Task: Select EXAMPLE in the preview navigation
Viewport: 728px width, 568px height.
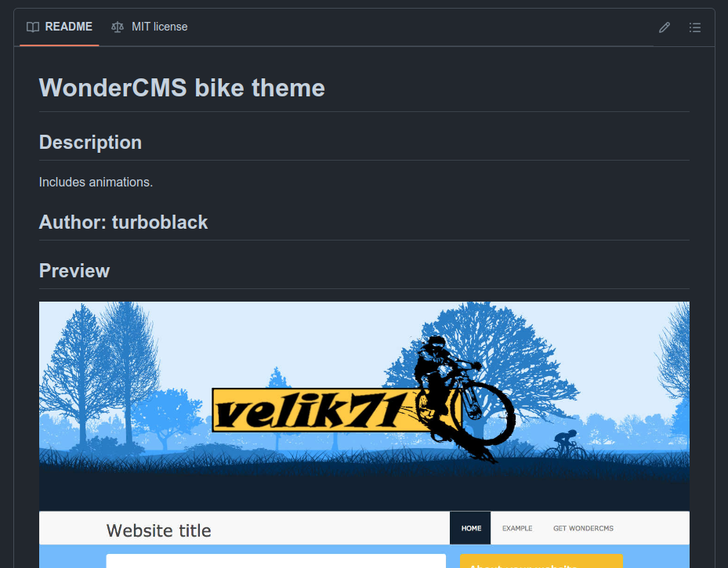Action: [x=517, y=528]
